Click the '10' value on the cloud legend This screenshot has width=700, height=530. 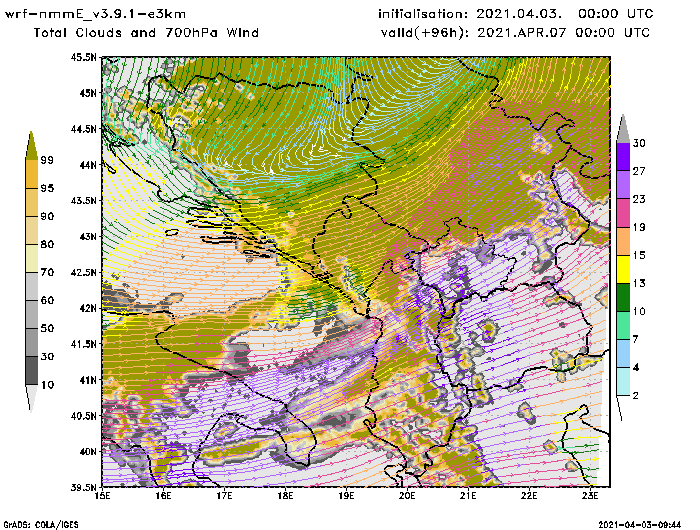click(47, 384)
